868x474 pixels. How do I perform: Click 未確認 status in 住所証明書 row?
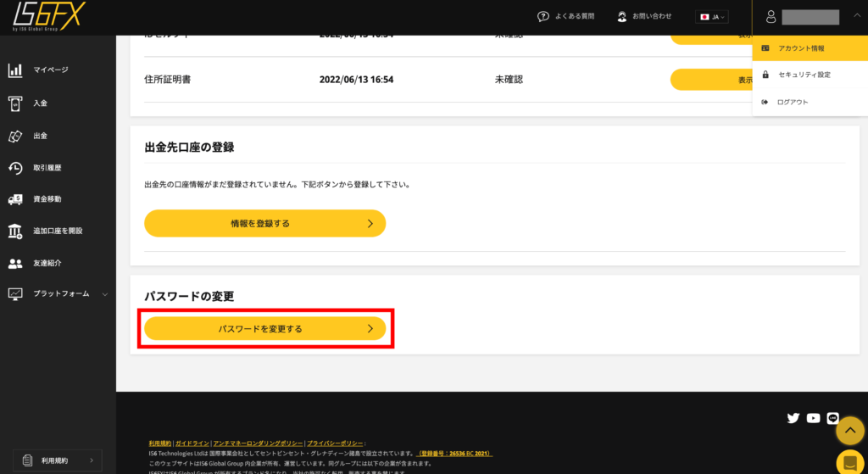[x=509, y=80]
